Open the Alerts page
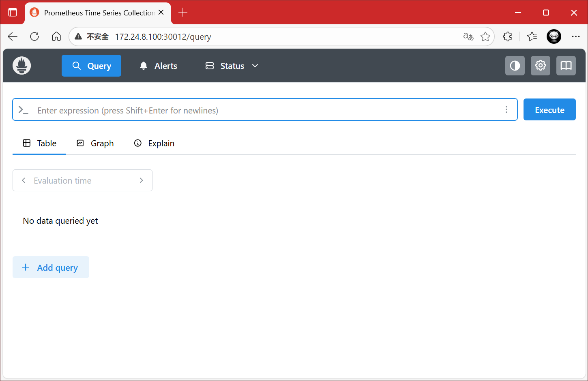This screenshot has height=381, width=588. point(158,66)
